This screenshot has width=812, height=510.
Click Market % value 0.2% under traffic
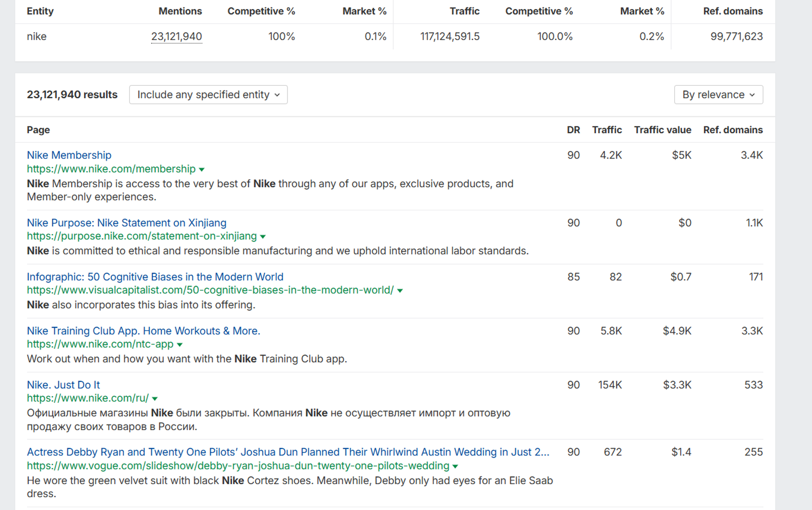652,37
